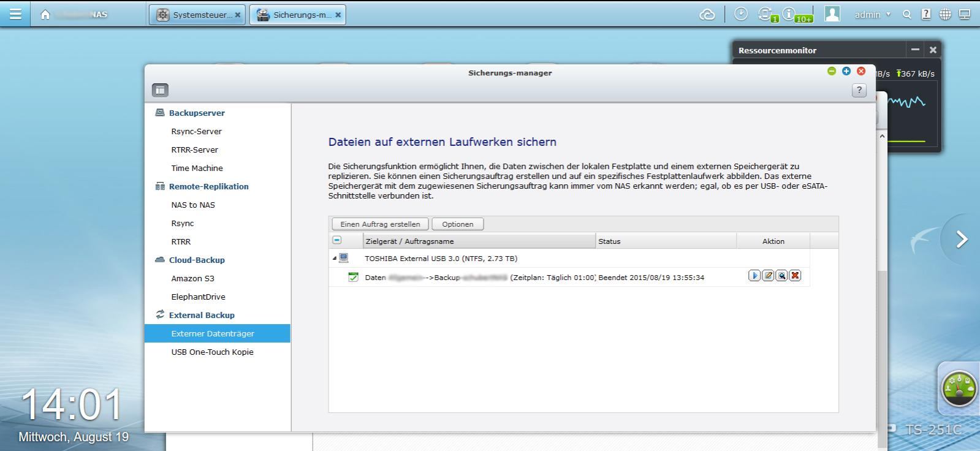The image size is (980, 451).
Task: Click the Aktion column header
Action: [773, 241]
